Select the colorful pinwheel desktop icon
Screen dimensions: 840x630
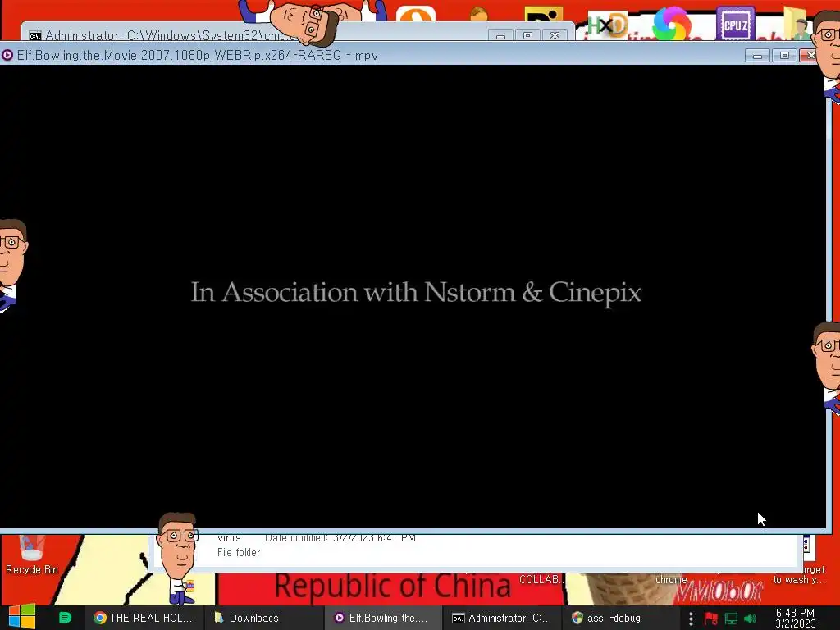(x=672, y=24)
